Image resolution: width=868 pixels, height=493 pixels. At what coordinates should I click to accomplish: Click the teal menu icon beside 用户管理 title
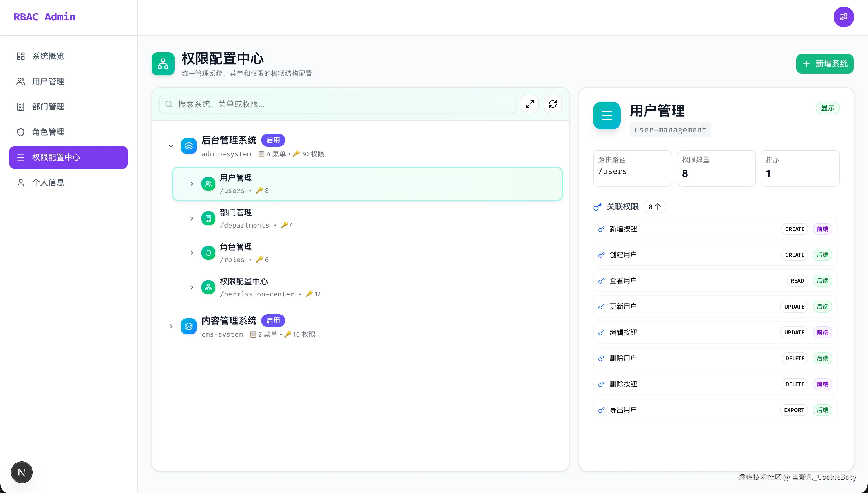coord(607,115)
